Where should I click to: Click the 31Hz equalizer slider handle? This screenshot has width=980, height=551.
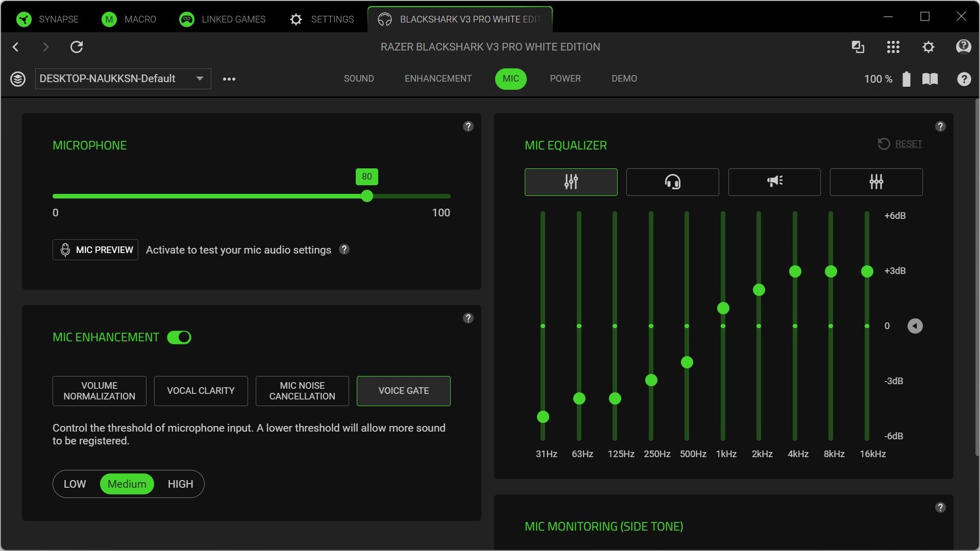(543, 417)
